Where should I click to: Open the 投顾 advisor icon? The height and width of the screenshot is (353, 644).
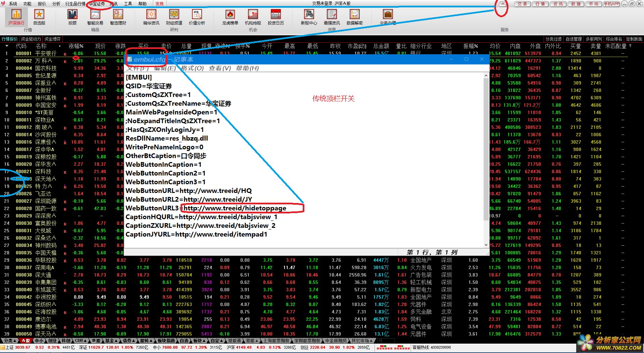click(72, 17)
